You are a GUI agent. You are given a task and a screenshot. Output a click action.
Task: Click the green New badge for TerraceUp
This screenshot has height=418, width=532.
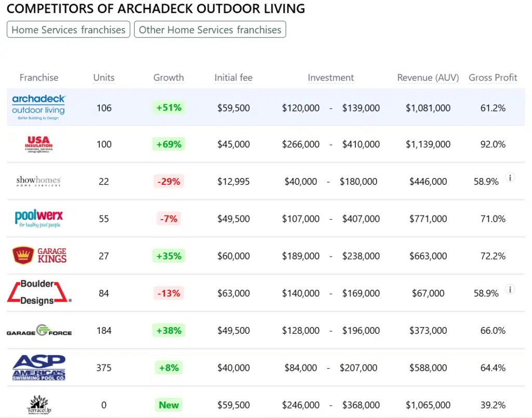pyautogui.click(x=169, y=405)
